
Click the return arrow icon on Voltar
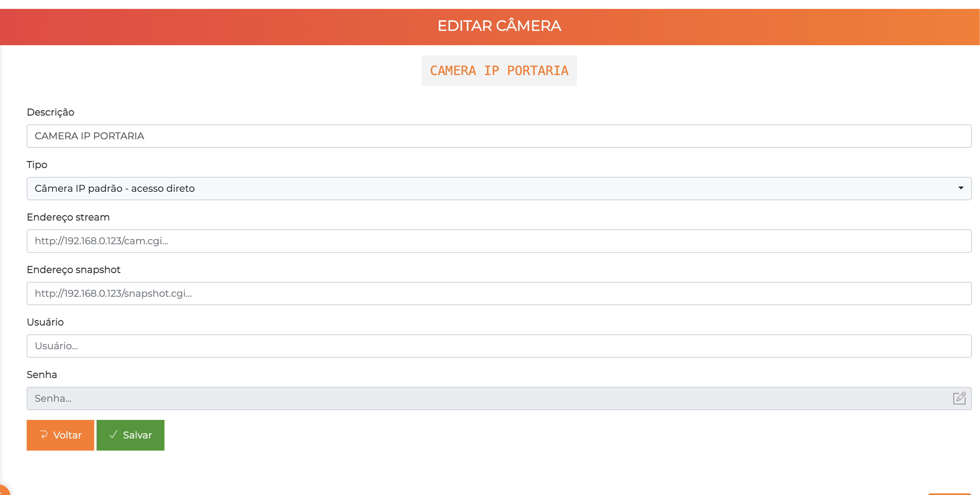[x=44, y=435]
